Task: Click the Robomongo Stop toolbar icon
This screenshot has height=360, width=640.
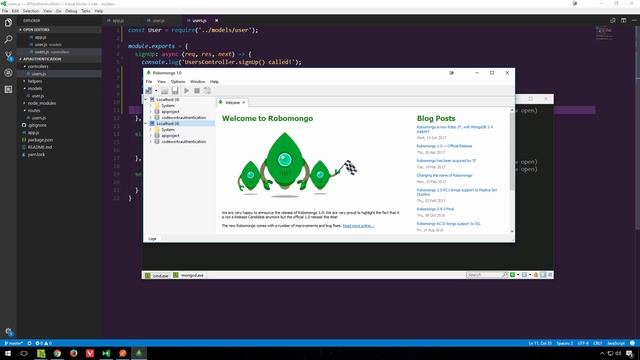Action: 197,91
